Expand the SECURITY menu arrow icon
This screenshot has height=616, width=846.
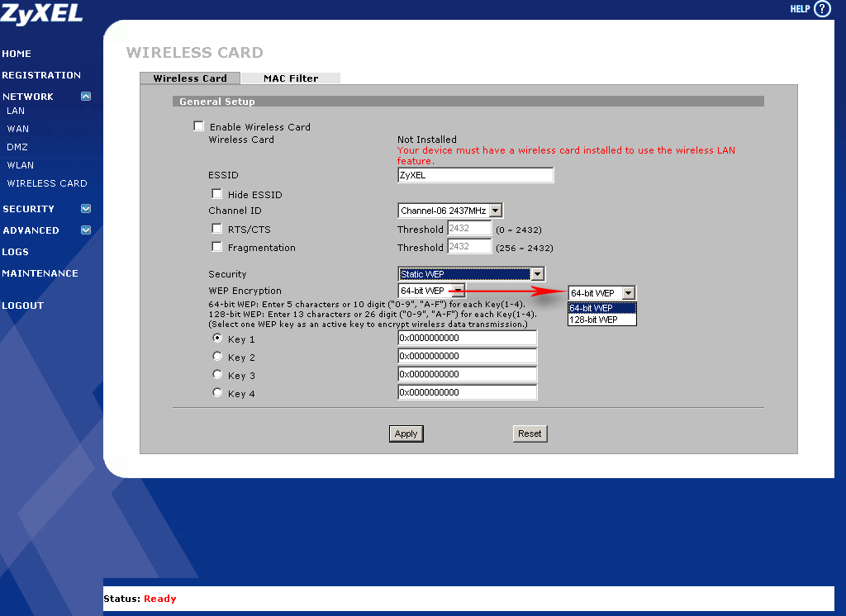[x=86, y=208]
